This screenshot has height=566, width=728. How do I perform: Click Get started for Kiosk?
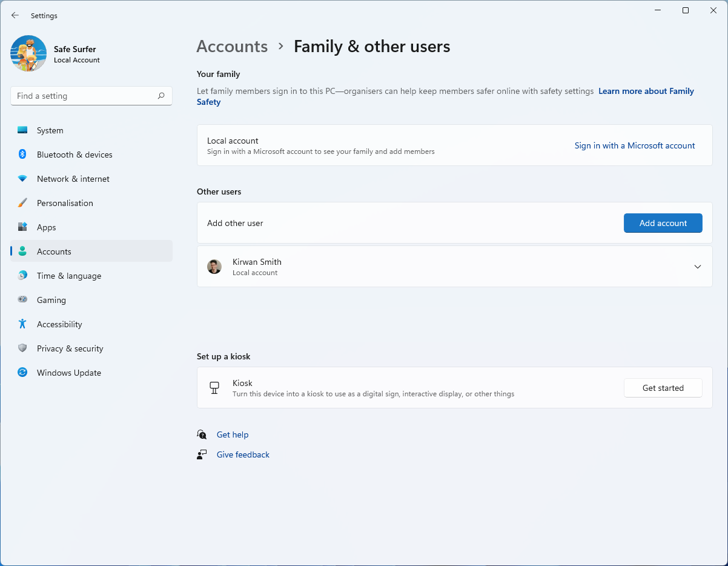point(663,388)
